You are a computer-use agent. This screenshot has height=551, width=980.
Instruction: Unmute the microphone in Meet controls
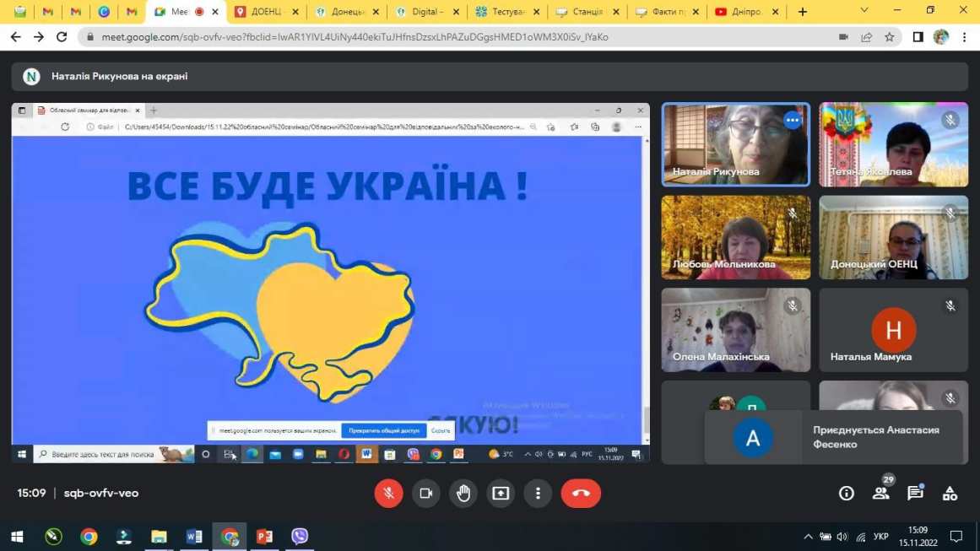388,493
